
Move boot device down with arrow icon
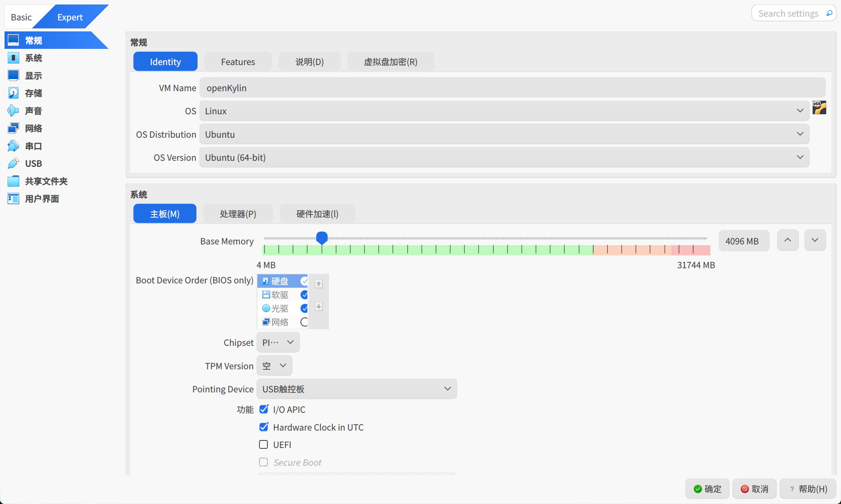point(319,306)
